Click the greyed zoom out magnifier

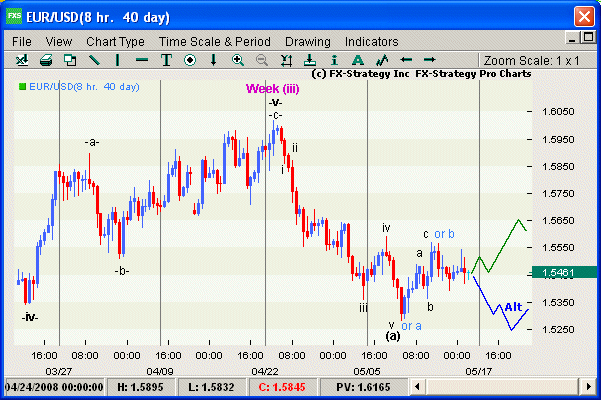coord(262,60)
